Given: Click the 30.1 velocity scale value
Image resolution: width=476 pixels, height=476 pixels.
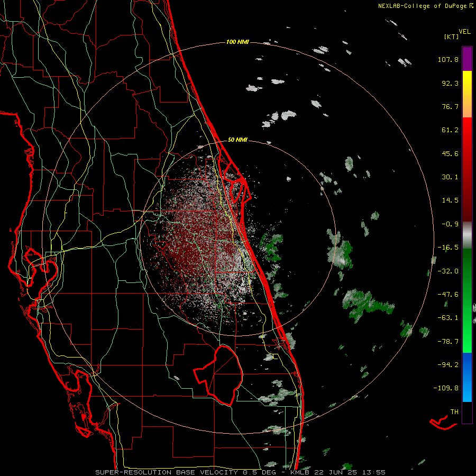Looking at the screenshot, I should point(450,177).
